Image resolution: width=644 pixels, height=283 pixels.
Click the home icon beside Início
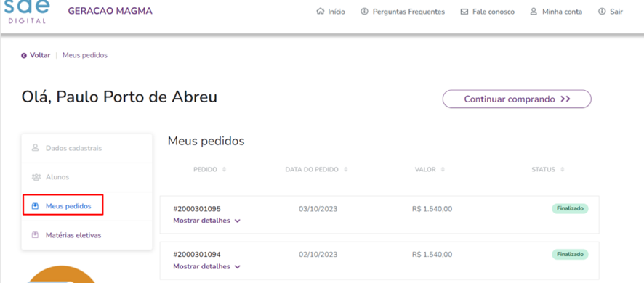(321, 12)
